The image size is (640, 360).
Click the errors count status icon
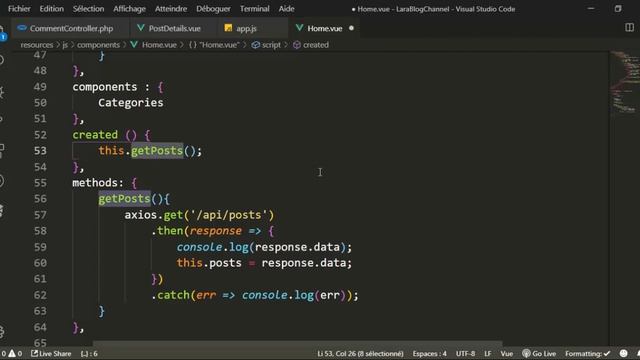click(x=4, y=353)
